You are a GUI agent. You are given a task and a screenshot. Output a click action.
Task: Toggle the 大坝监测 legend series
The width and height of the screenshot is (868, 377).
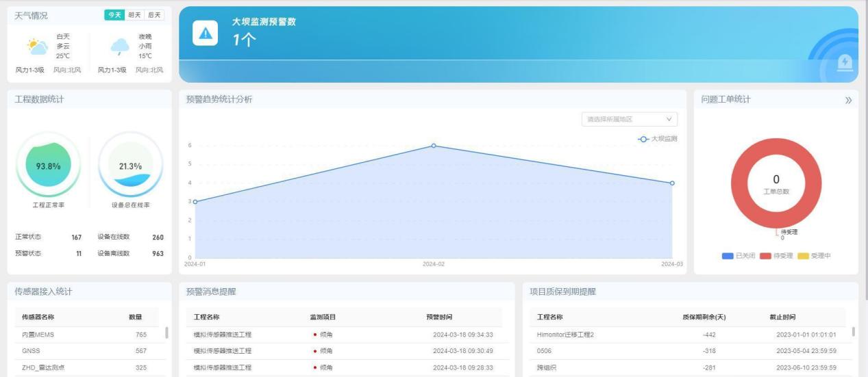657,139
